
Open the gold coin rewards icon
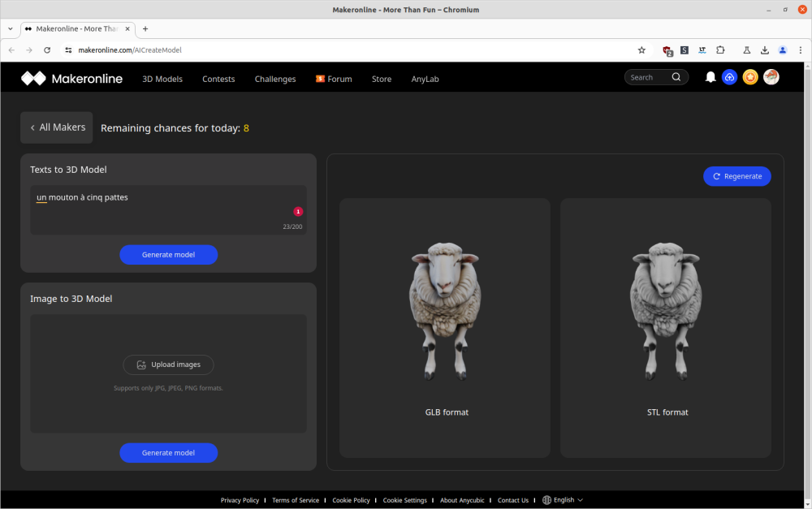(x=749, y=77)
